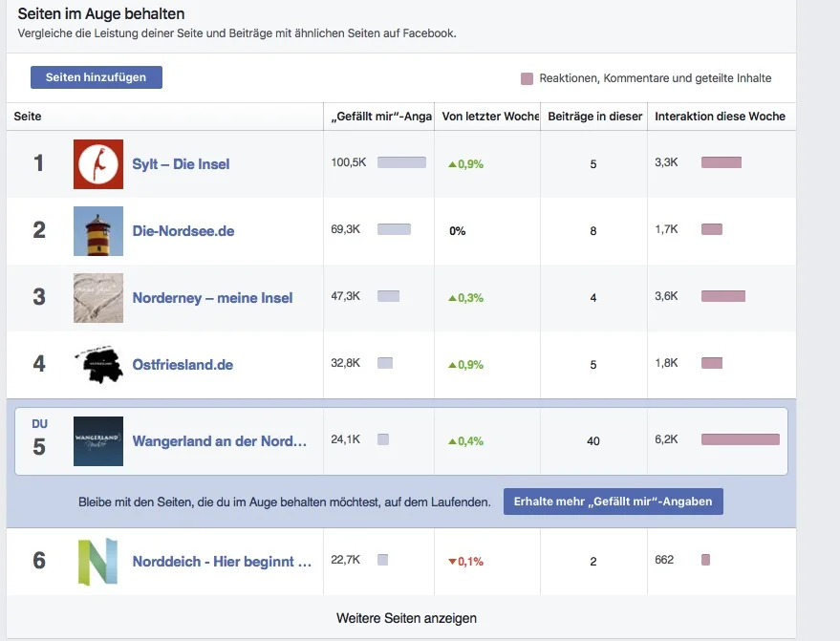The image size is (840, 641).
Task: Open the Ostfriesland.de page link
Action: (x=183, y=365)
